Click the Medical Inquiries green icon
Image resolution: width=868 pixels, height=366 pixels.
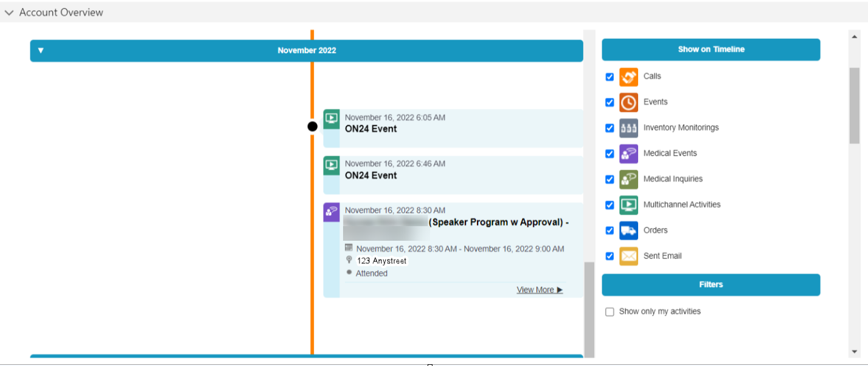[629, 179]
